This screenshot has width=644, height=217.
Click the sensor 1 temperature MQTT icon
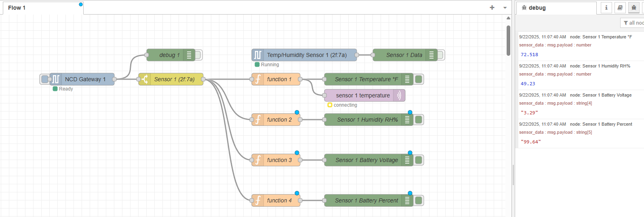pos(399,95)
